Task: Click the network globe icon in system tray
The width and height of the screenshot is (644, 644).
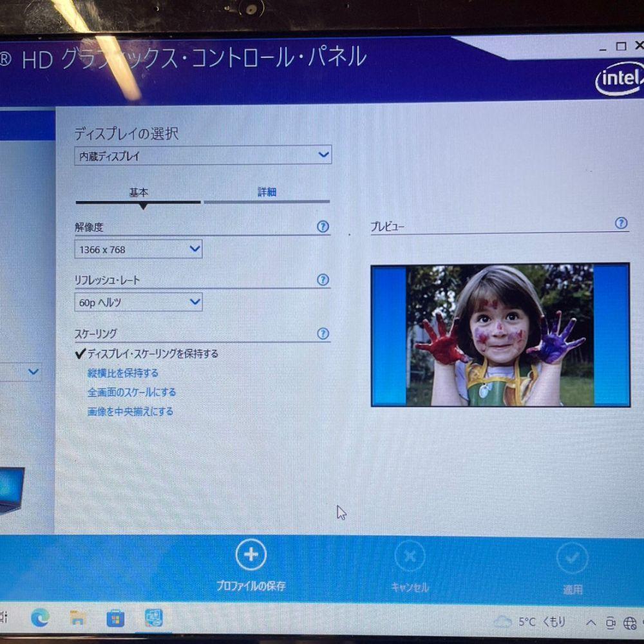Action: 630,623
